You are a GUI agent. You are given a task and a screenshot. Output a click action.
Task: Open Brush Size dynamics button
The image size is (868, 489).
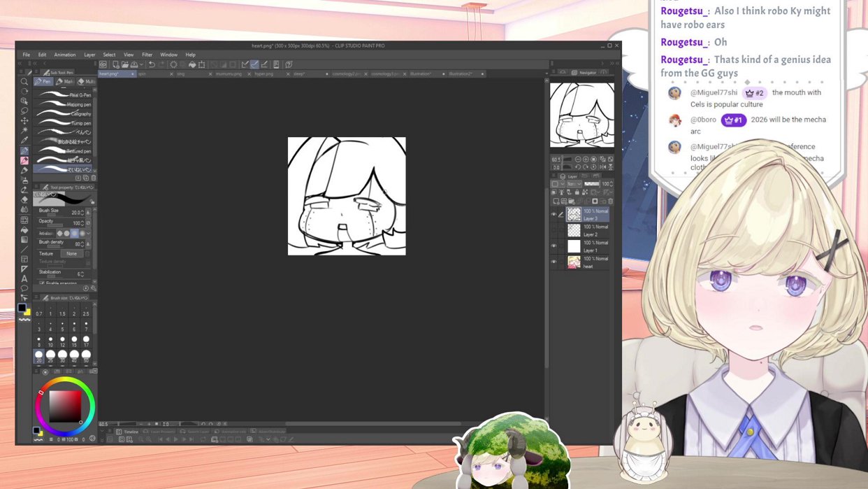tap(89, 213)
